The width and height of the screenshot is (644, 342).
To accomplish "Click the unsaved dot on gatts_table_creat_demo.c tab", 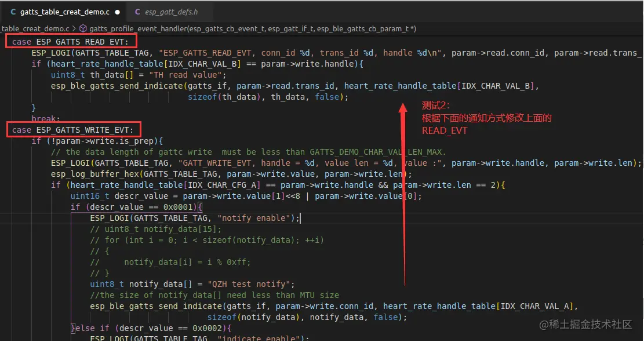I will pyautogui.click(x=118, y=12).
